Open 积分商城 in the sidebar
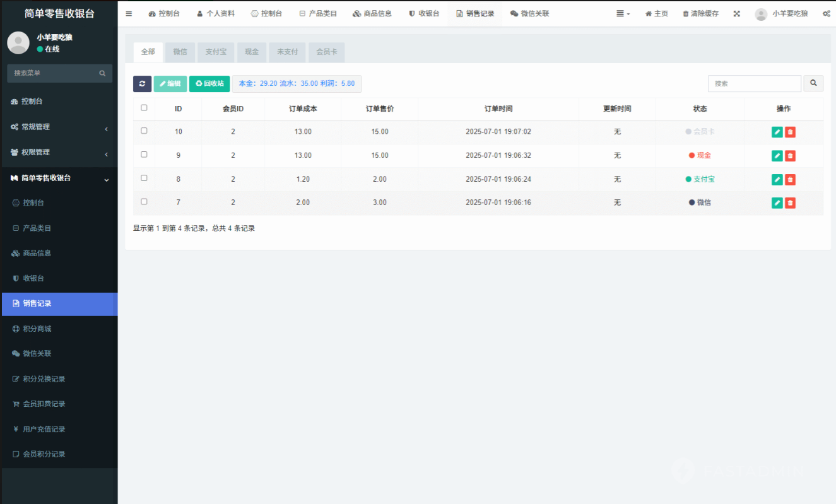 click(37, 329)
